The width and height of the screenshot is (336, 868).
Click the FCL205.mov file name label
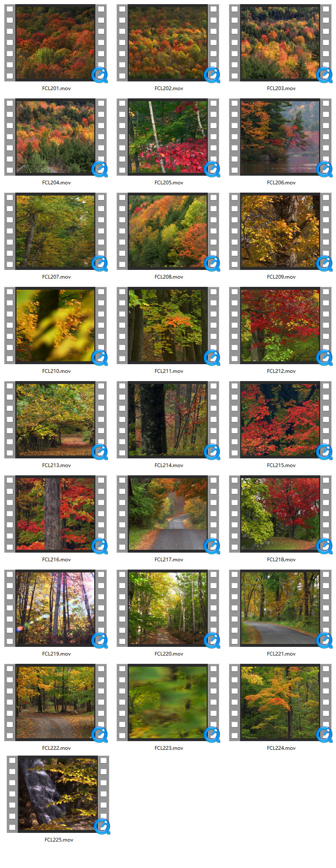tap(169, 183)
